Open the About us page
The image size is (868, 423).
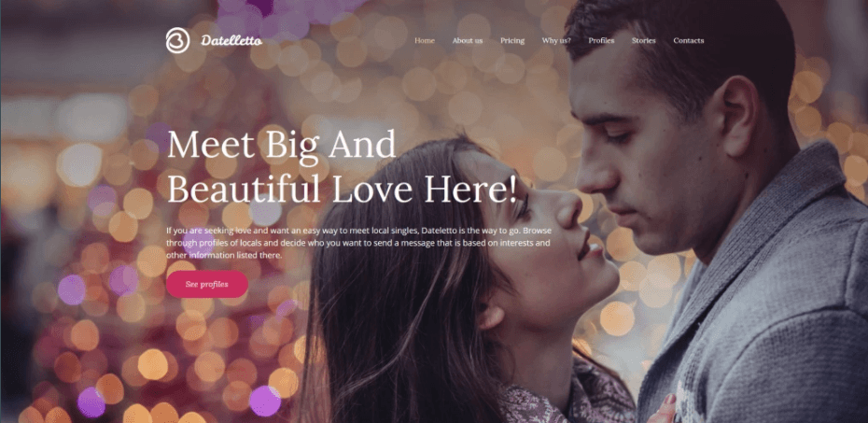click(x=468, y=40)
